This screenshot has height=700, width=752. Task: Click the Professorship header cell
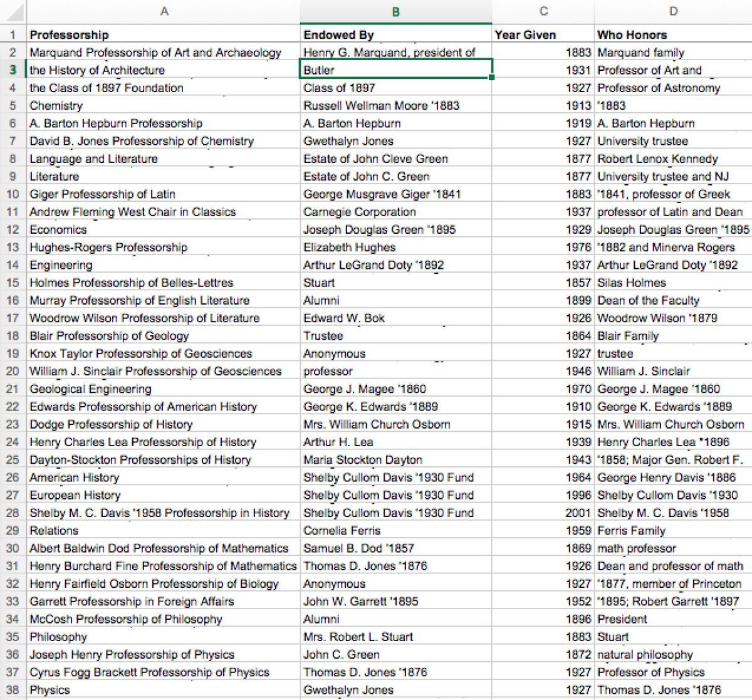[x=164, y=34]
